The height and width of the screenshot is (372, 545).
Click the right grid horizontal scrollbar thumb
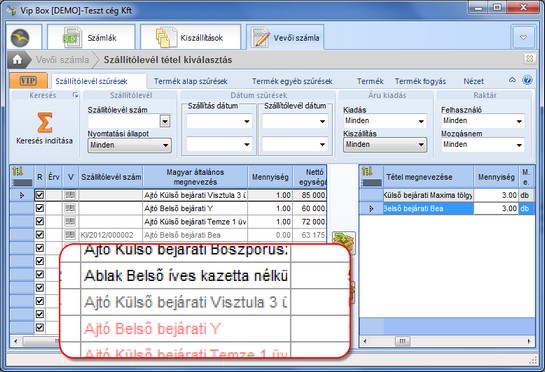[x=402, y=341]
